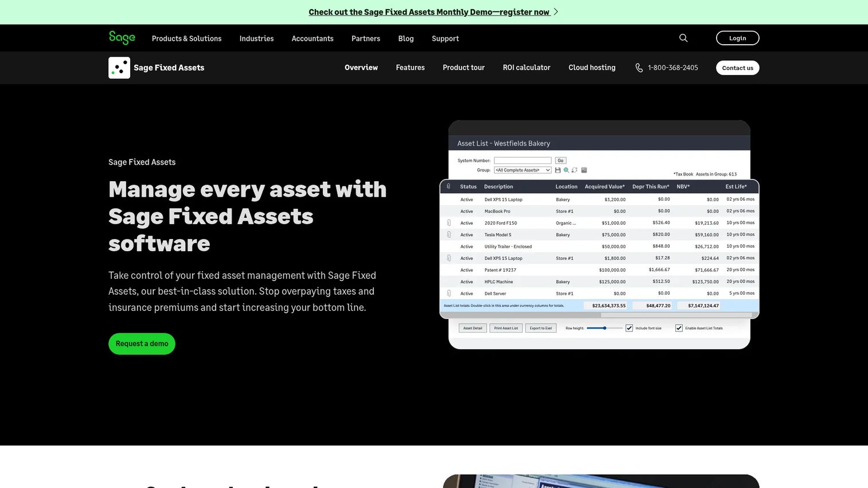This screenshot has width=868, height=488.
Task: Open the Industries menu
Action: click(x=256, y=38)
